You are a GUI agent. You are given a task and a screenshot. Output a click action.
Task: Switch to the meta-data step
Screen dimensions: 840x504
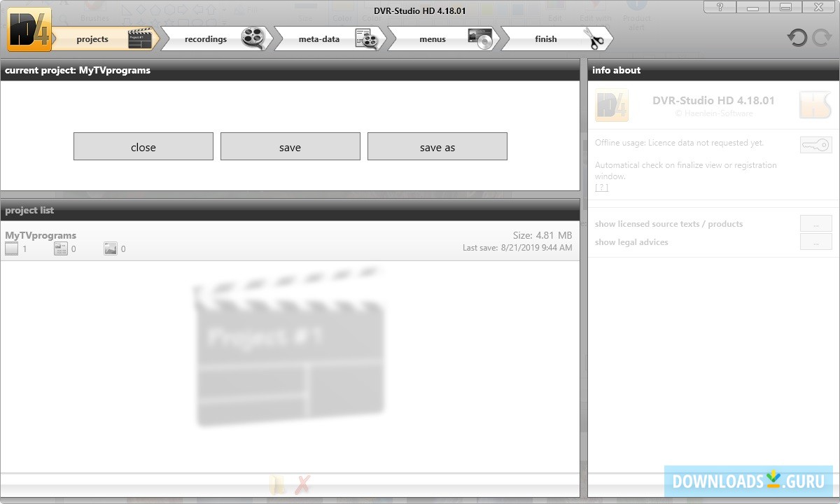(330, 38)
